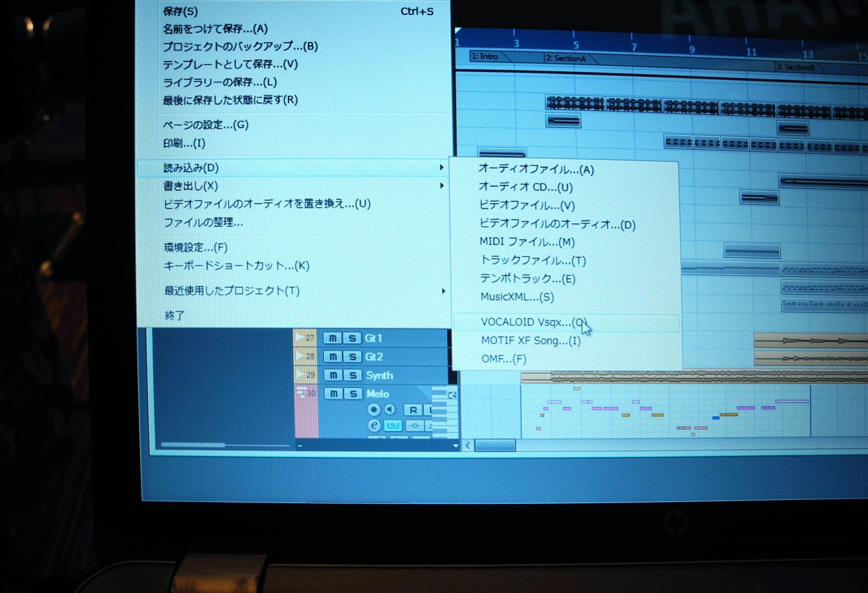Screen dimensions: 868x593
Task: Click the Melo track name
Action: 378,394
